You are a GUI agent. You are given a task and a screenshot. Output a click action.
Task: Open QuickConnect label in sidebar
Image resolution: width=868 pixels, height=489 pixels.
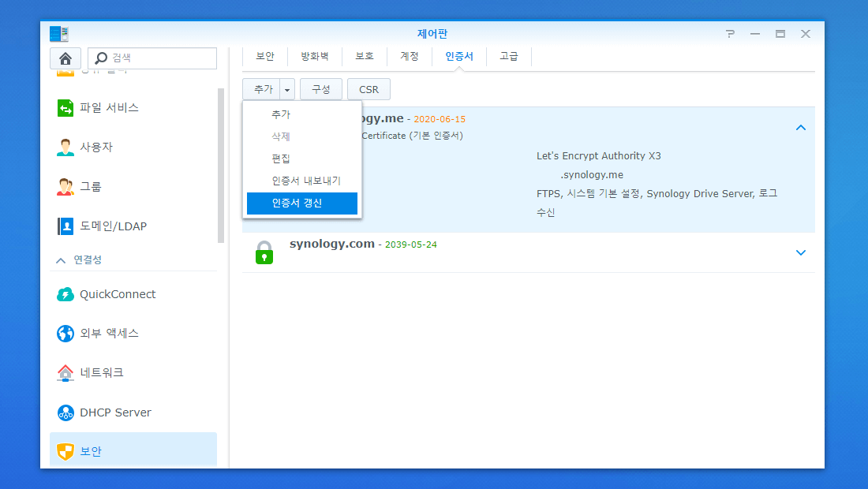tap(118, 294)
